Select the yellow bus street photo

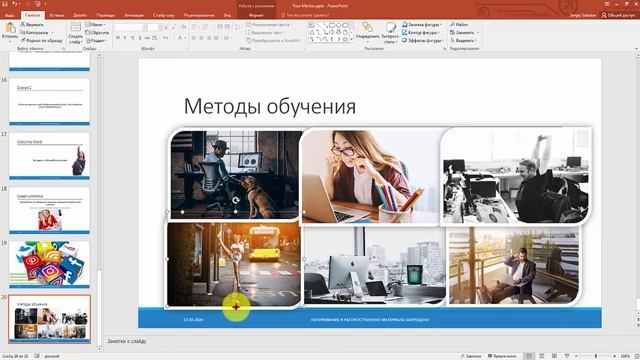[x=234, y=264]
